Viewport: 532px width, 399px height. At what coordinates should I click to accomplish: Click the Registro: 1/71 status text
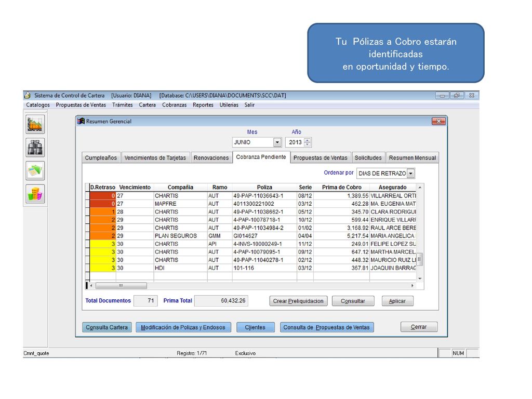[192, 353]
